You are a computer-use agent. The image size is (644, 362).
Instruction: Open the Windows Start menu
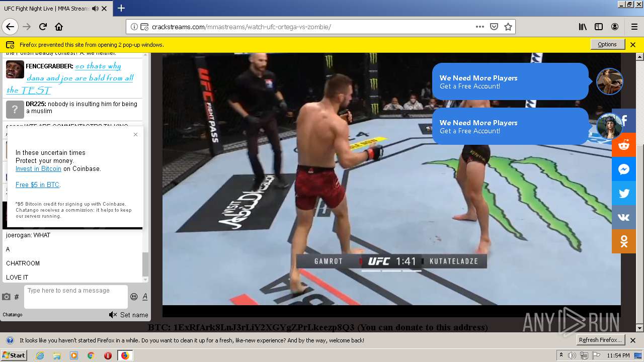[14, 355]
